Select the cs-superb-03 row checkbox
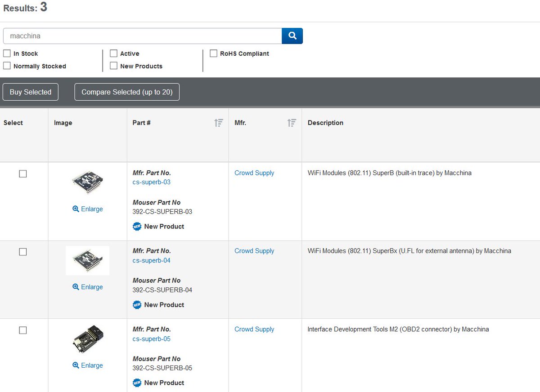The image size is (540, 392). pyautogui.click(x=23, y=174)
